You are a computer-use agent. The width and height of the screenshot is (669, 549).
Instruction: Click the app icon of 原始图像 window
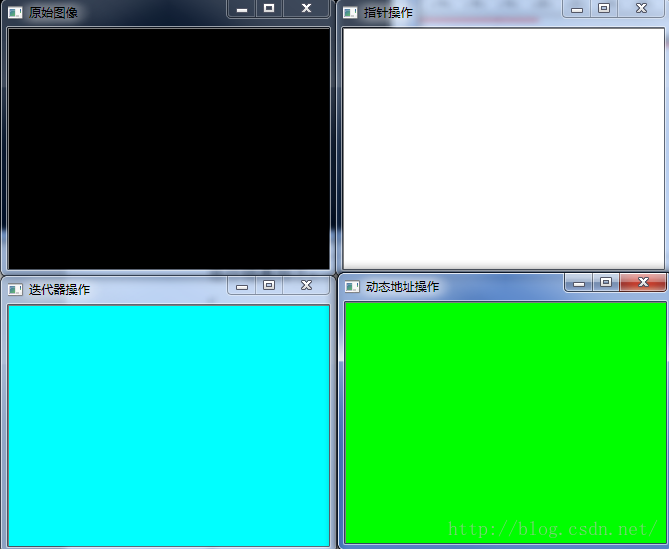click(15, 13)
